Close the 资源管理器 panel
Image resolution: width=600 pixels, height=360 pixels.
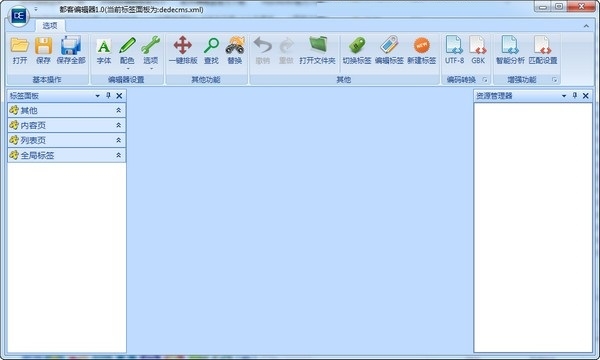pos(585,96)
